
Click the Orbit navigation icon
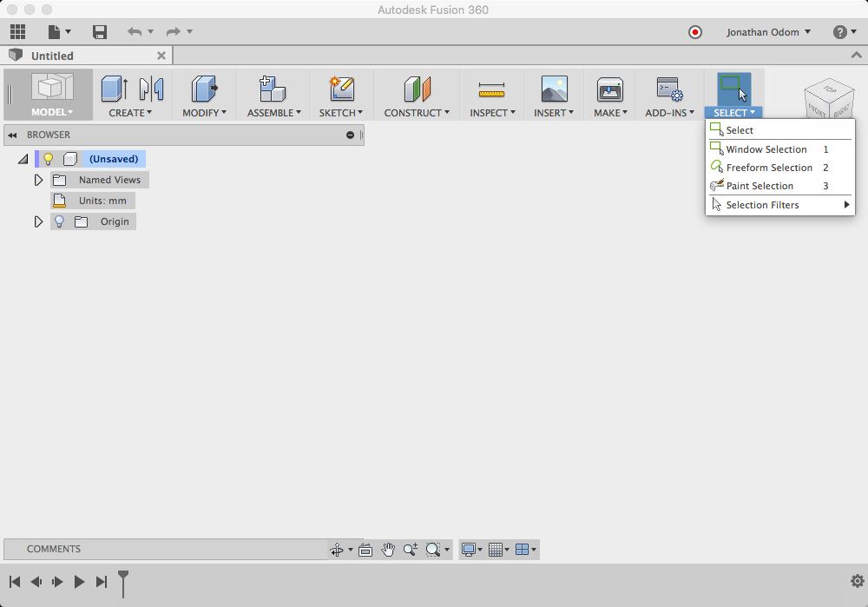point(337,550)
